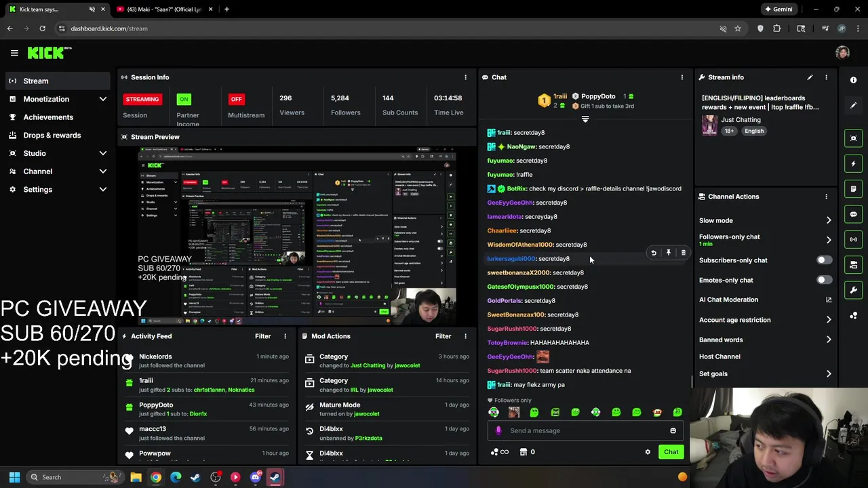Collapse the chat leaderboard arrow
The height and width of the screenshot is (488, 868).
(585, 119)
